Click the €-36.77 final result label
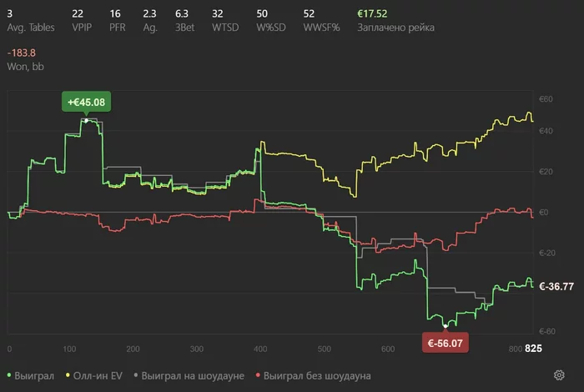 coord(557,286)
